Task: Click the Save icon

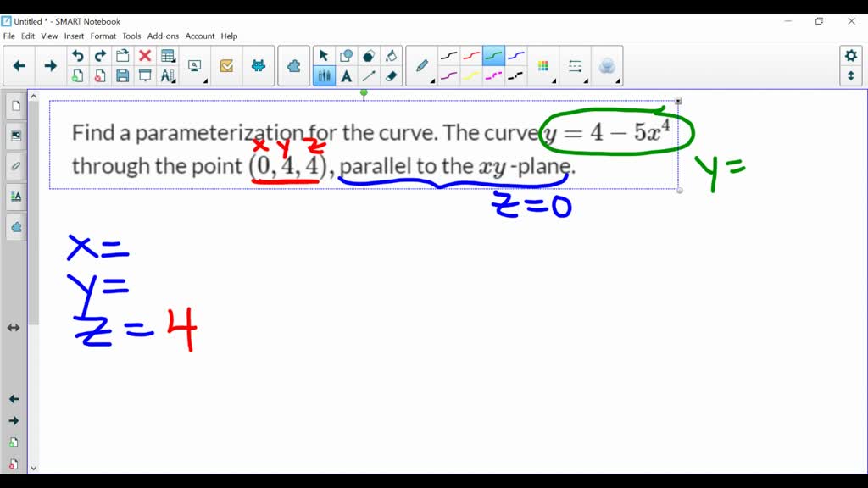Action: [x=123, y=75]
